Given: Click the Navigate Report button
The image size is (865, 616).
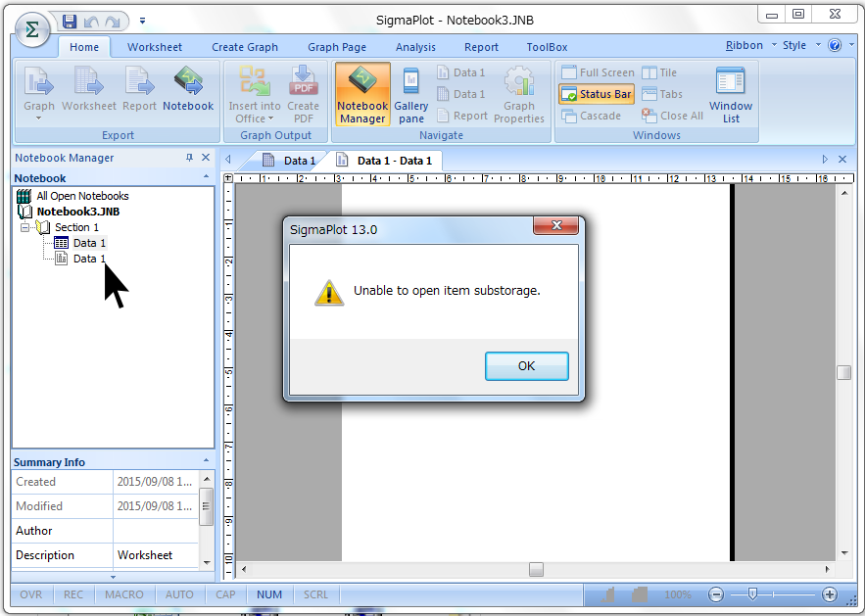Looking at the screenshot, I should tap(462, 116).
